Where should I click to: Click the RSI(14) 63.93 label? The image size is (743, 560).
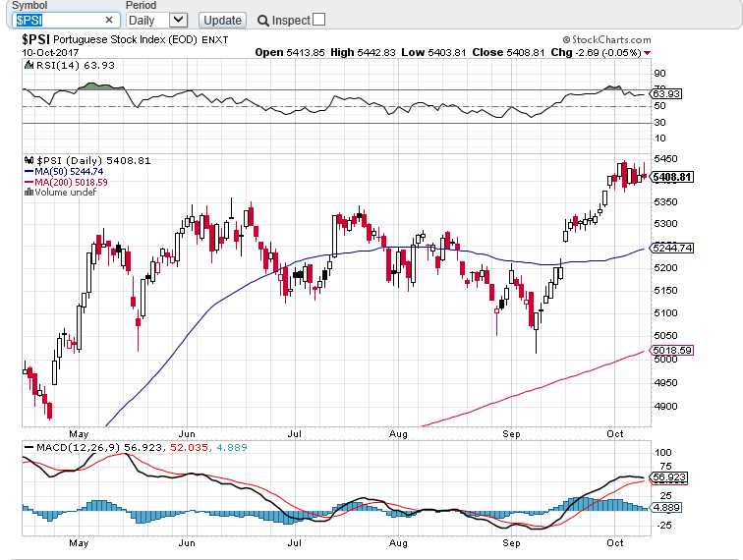pyautogui.click(x=76, y=66)
